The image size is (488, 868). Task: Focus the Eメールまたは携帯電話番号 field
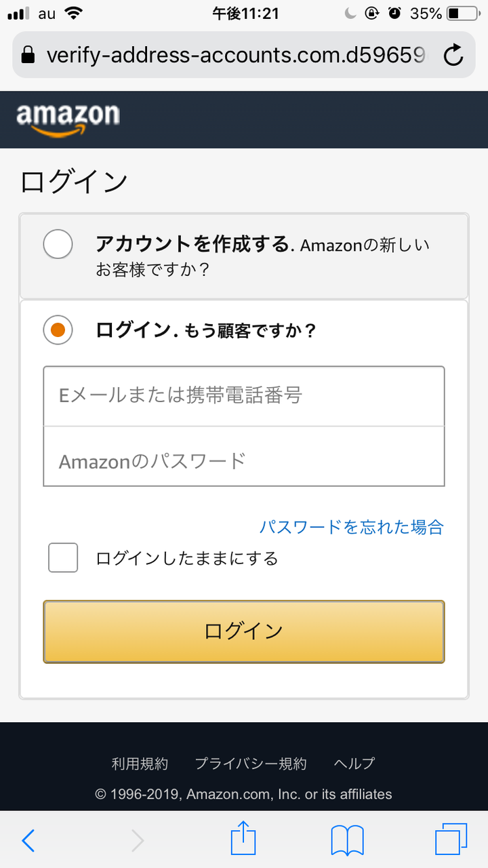244,396
